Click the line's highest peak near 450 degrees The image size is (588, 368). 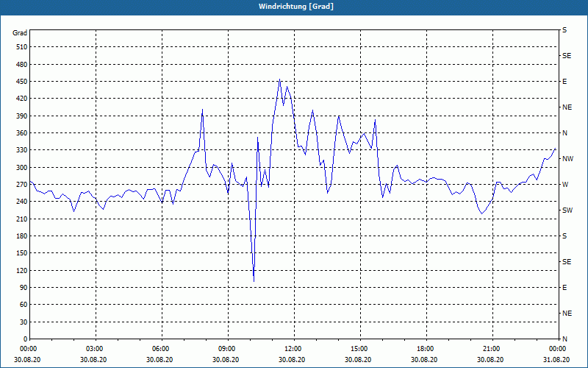click(280, 79)
